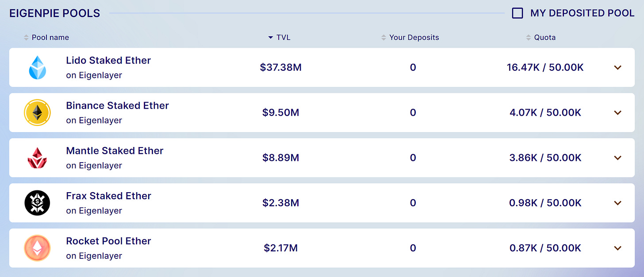Expand the Frax Staked Ether pool row

618,203
